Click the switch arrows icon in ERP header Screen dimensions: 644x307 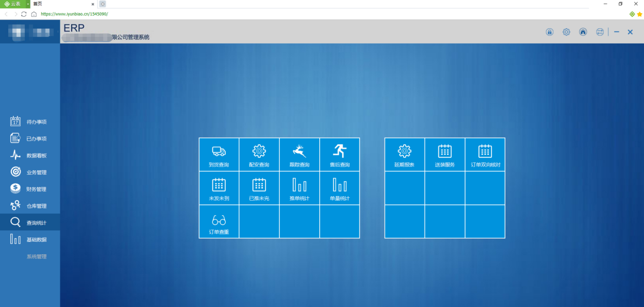coord(600,32)
